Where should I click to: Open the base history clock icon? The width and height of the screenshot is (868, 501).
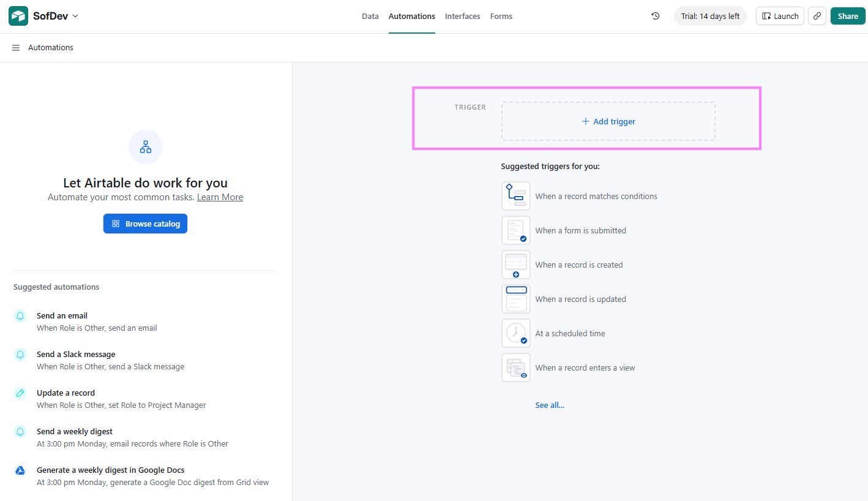[x=656, y=16]
